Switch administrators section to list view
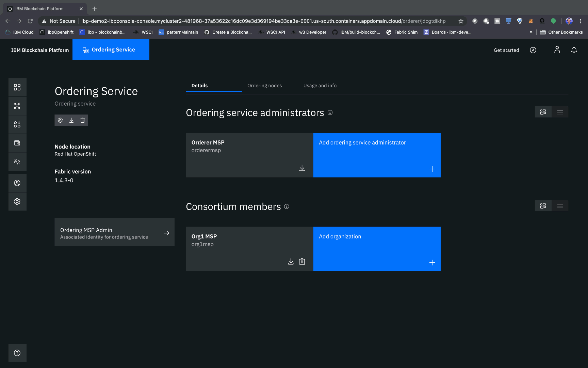The image size is (588, 368). [560, 112]
